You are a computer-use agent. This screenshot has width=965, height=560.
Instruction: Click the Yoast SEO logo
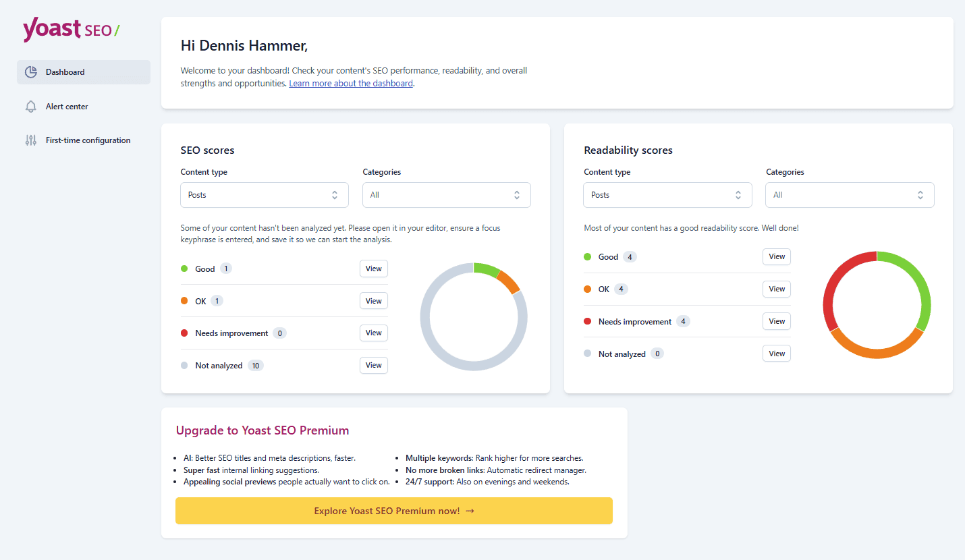70,30
